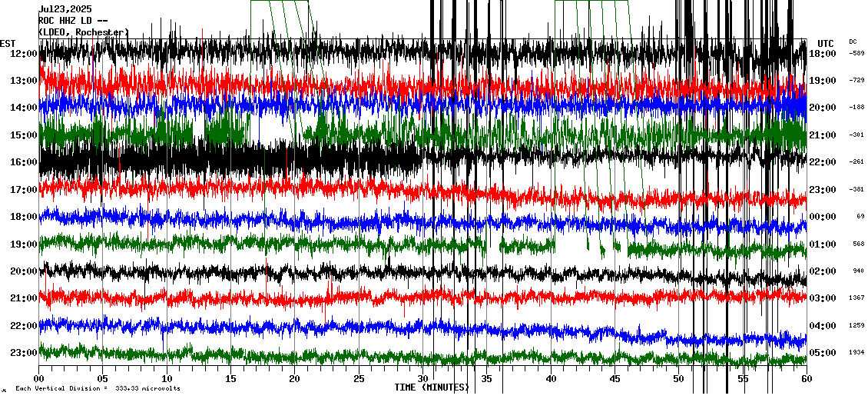The width and height of the screenshot is (868, 399).
Task: Select the DC offset value 568
Action: pos(860,244)
